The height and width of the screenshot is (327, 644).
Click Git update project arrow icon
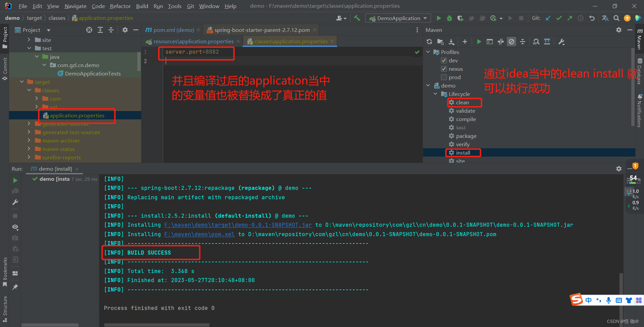548,18
